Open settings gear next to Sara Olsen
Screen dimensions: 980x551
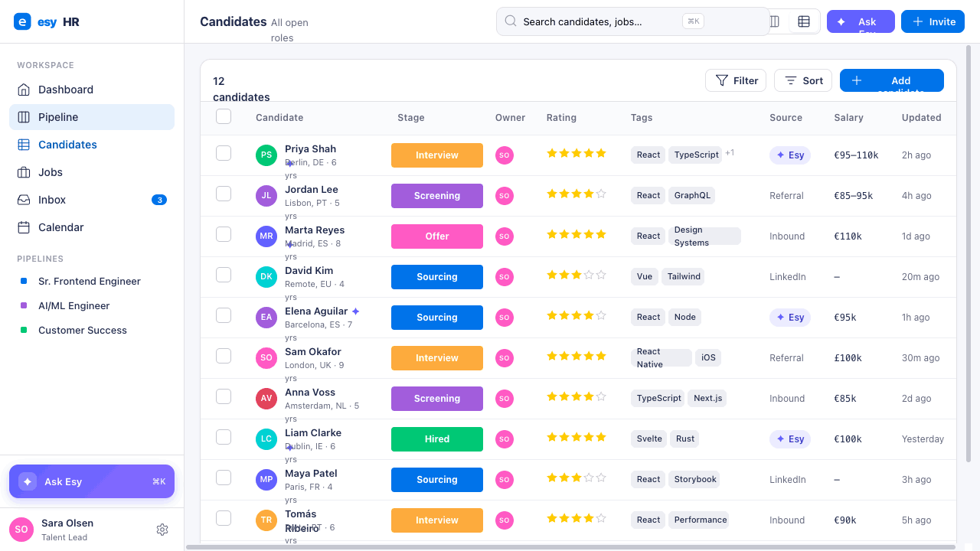(162, 530)
